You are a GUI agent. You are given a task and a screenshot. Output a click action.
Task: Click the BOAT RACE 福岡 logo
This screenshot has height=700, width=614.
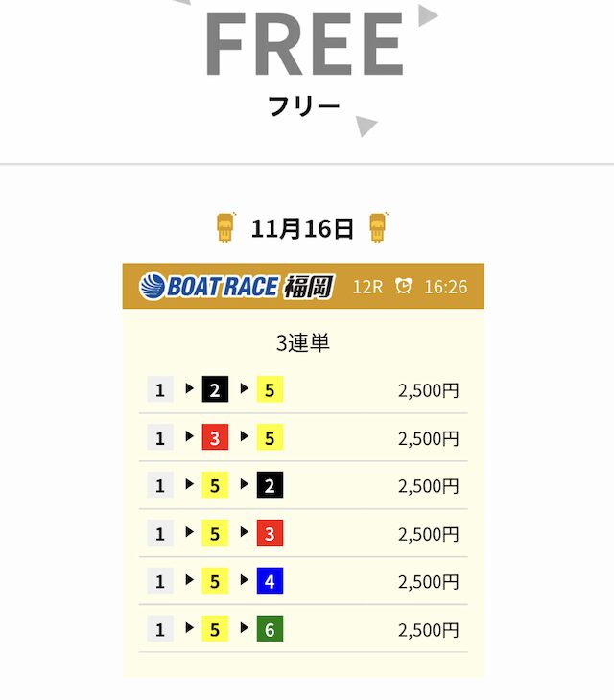[236, 286]
